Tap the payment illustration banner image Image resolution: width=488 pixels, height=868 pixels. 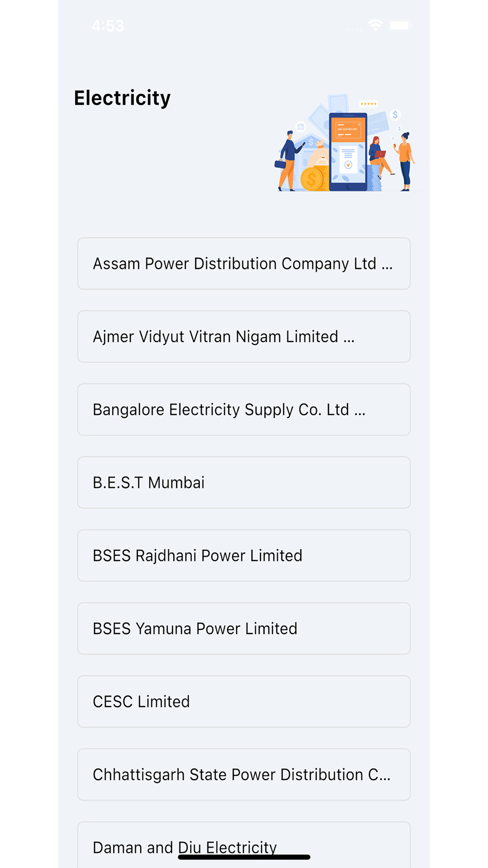click(345, 143)
